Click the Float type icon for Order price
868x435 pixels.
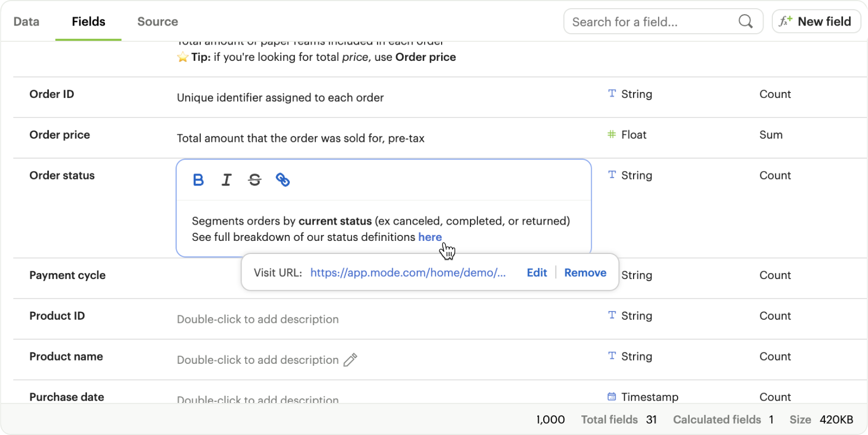[x=612, y=134]
